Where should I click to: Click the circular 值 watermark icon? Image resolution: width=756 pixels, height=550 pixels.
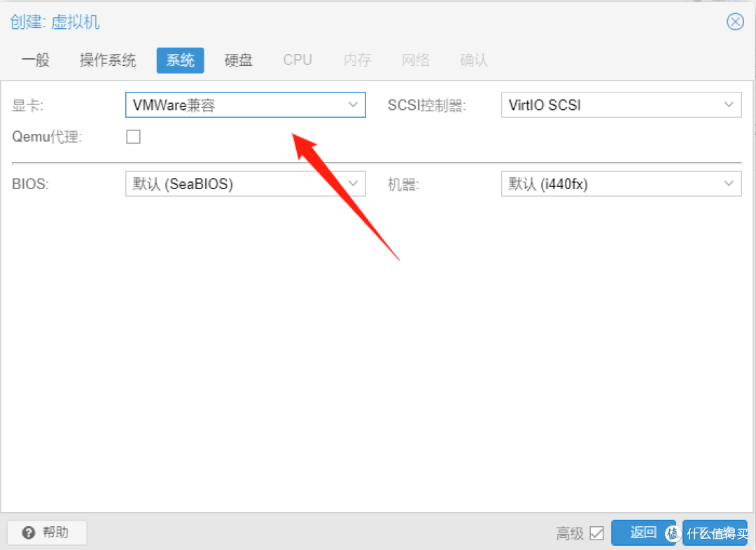pos(671,533)
